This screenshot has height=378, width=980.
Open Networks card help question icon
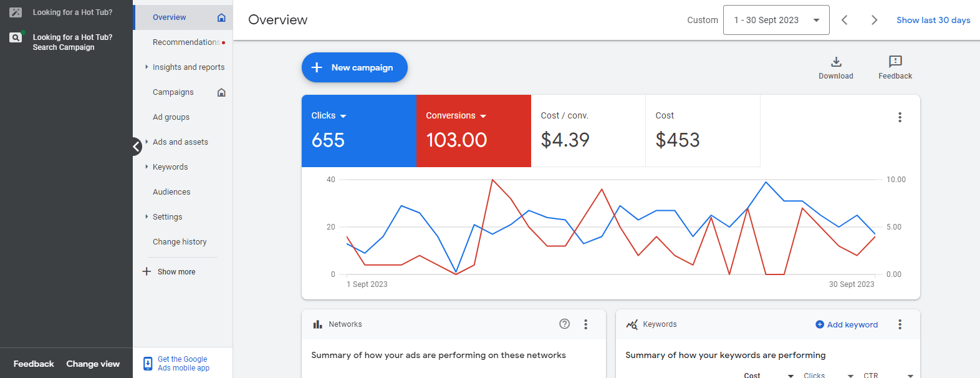564,324
